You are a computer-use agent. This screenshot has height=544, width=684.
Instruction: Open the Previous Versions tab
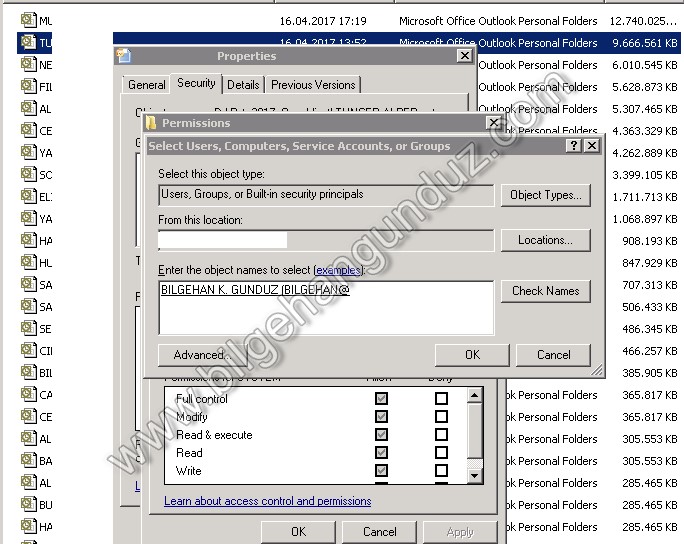(x=313, y=85)
